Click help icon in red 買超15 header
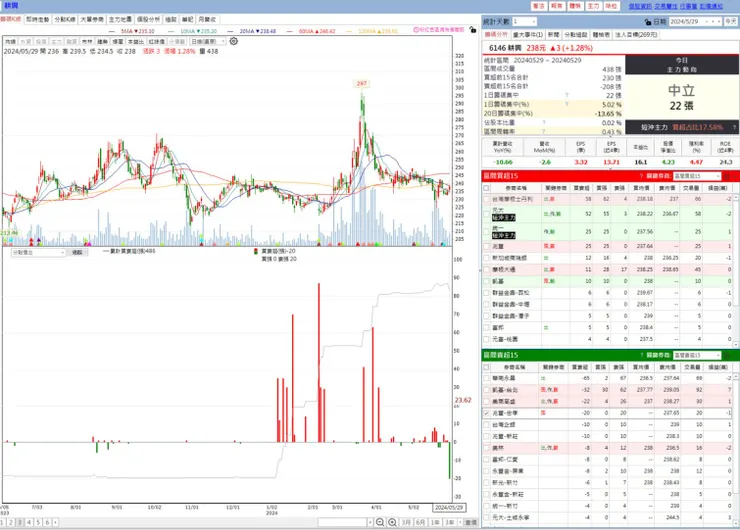The image size is (740, 530). (x=641, y=176)
